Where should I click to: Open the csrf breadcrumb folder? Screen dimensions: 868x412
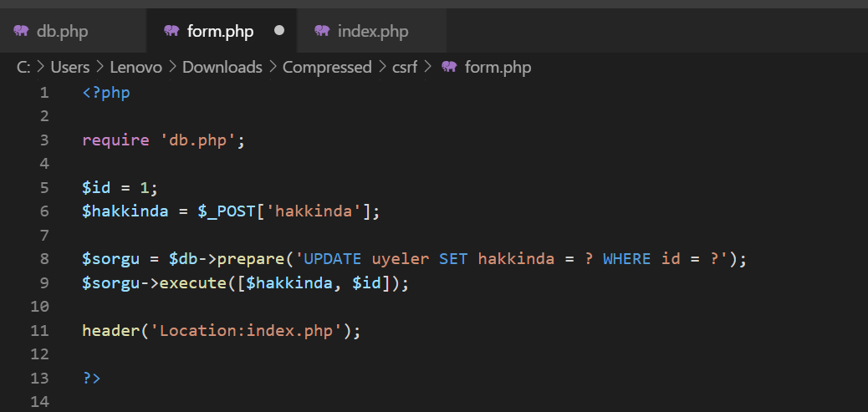405,68
